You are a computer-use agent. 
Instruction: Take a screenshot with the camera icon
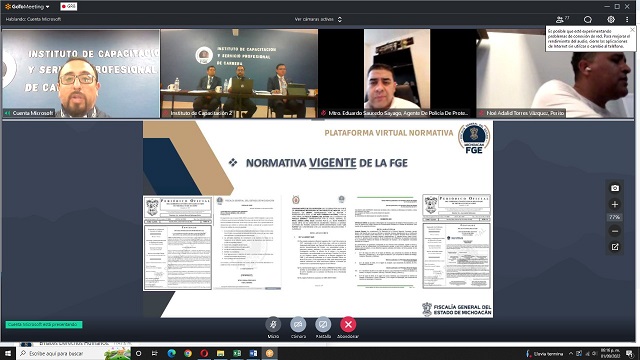tap(615, 188)
